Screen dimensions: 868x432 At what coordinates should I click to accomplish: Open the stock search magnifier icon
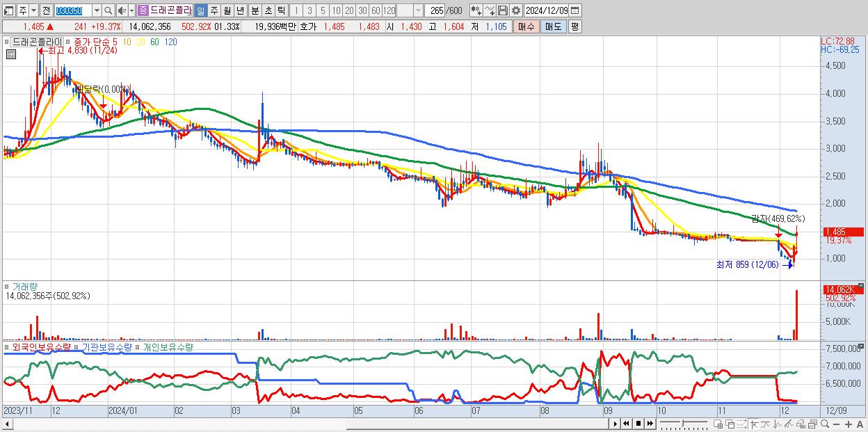(108, 10)
